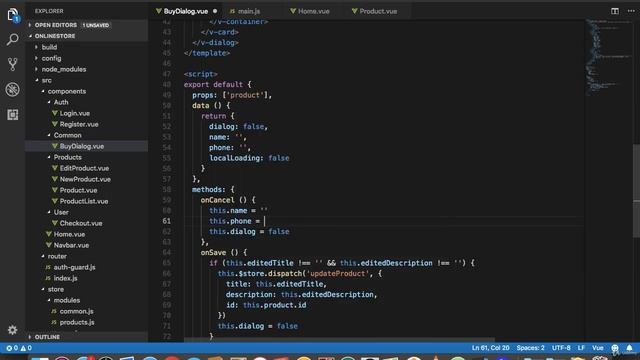Open notifications bell in status bar
Image resolution: width=640 pixels, height=360 pixels.
(x=629, y=348)
